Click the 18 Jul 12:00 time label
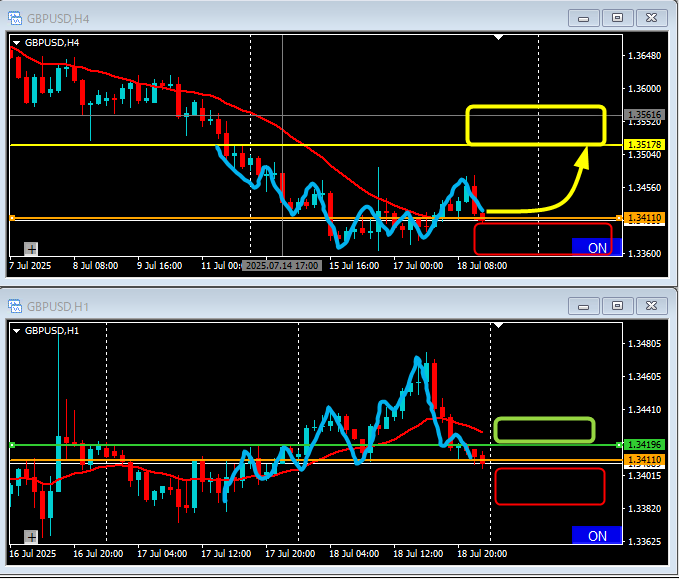The width and height of the screenshot is (679, 579). (x=418, y=553)
